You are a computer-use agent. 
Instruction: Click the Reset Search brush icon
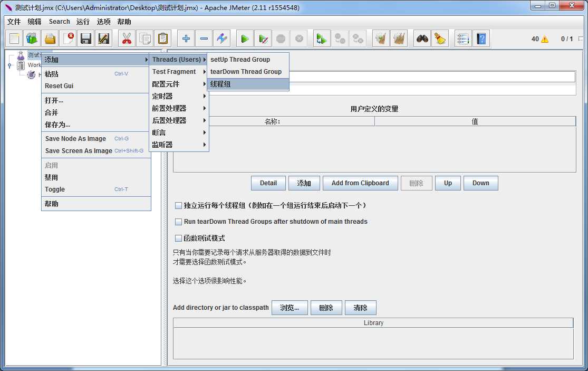click(x=440, y=39)
